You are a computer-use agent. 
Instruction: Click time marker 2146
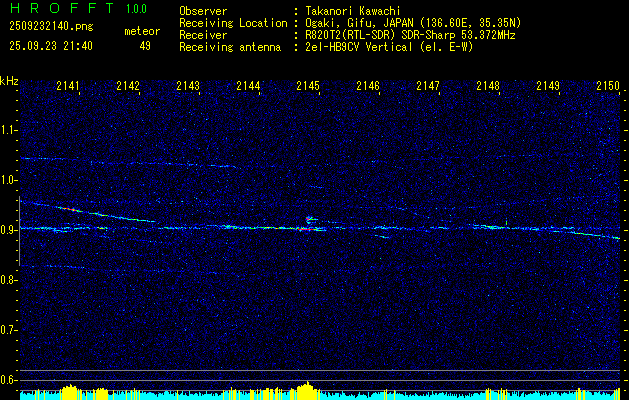point(368,85)
